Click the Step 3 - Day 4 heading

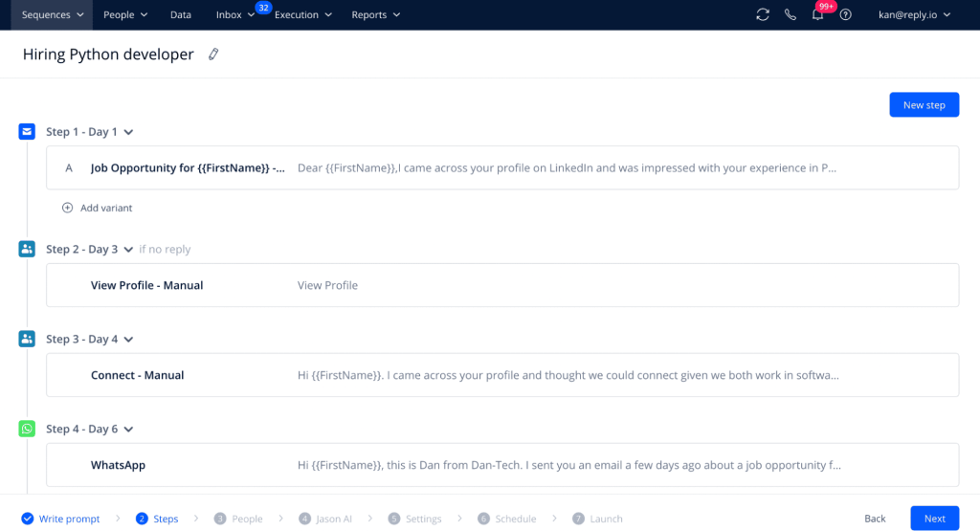tap(81, 340)
